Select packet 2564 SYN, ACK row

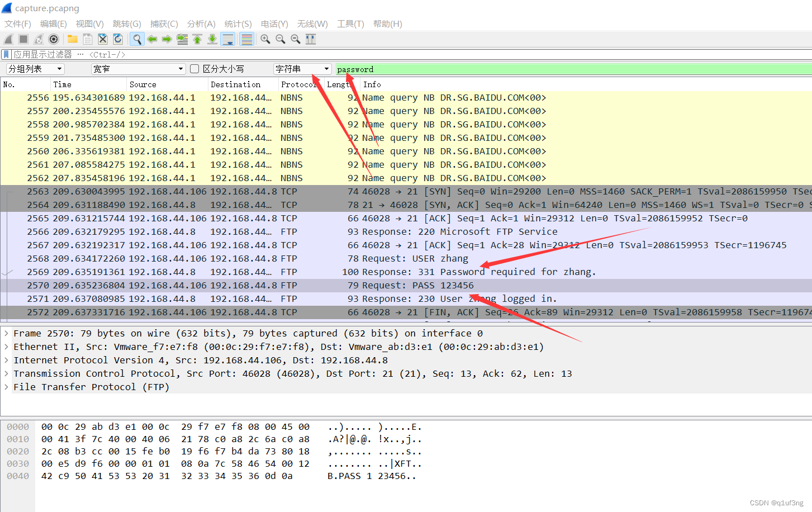click(x=406, y=205)
